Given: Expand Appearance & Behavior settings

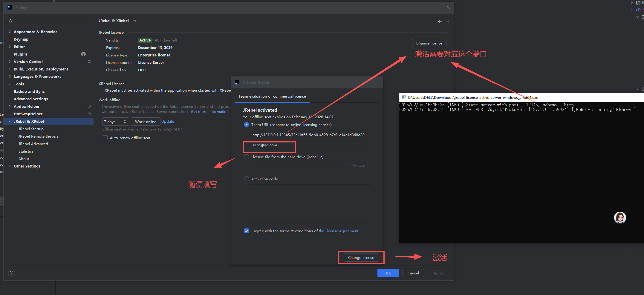Looking at the screenshot, I should (10, 32).
